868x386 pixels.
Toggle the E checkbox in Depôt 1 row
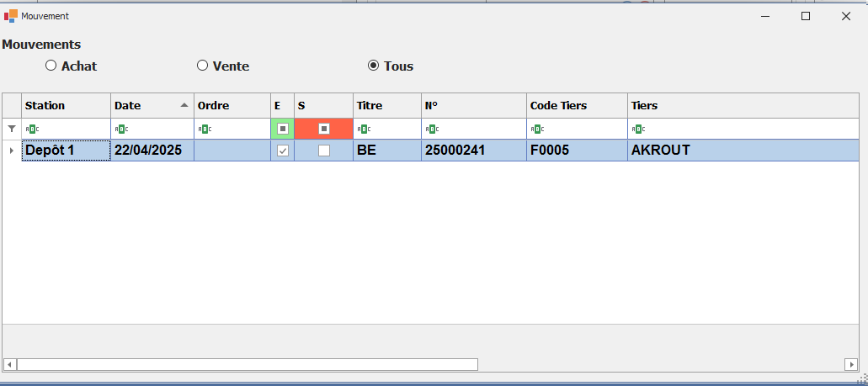283,151
